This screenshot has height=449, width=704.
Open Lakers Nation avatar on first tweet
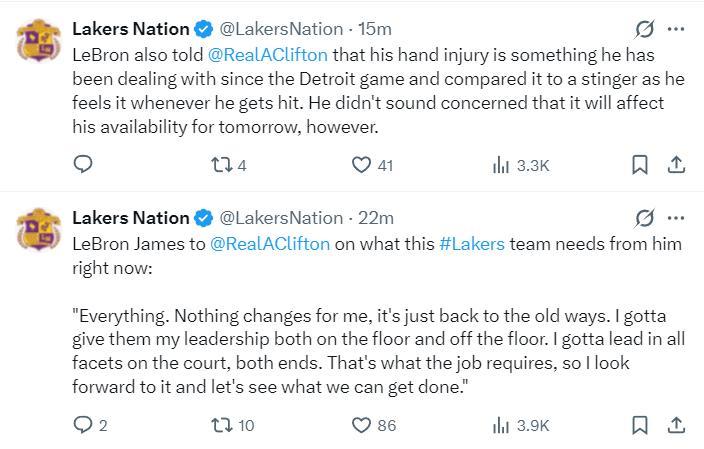point(38,43)
